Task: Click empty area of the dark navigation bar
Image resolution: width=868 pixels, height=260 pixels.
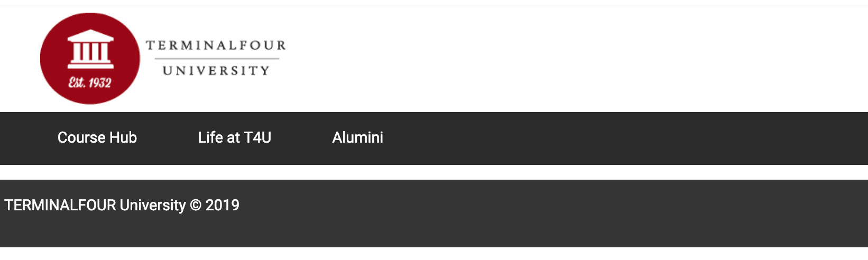Action: coord(608,138)
